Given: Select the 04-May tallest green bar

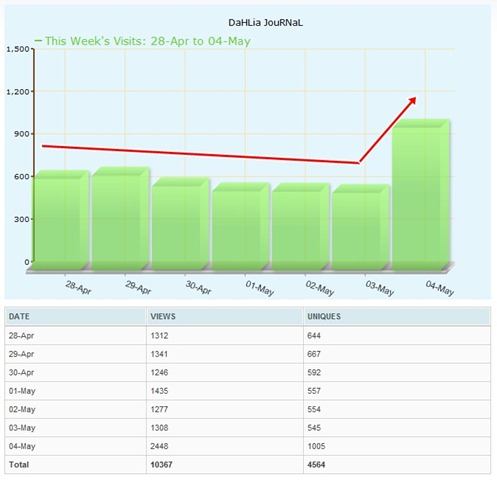Looking at the screenshot, I should pyautogui.click(x=421, y=195).
